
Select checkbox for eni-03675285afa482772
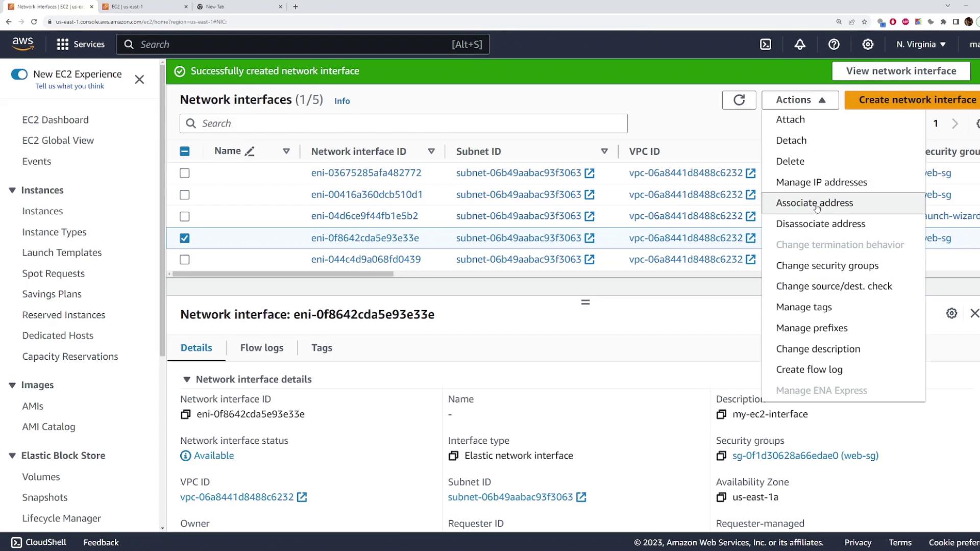185,173
